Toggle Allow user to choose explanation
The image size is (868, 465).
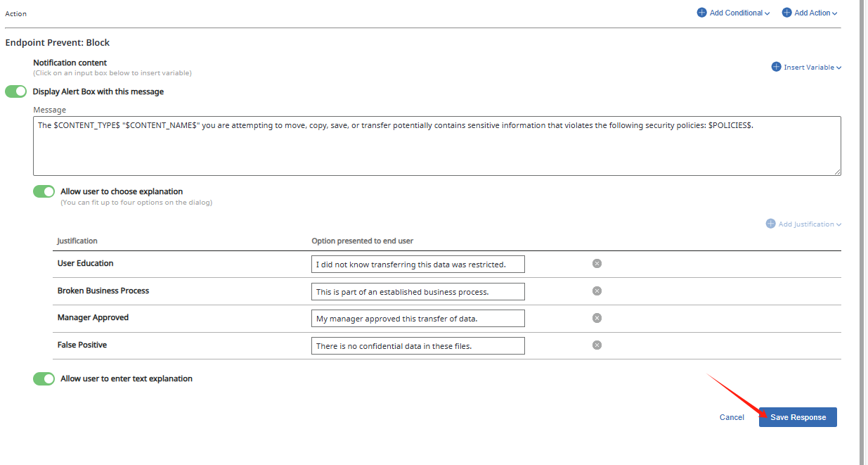point(44,191)
